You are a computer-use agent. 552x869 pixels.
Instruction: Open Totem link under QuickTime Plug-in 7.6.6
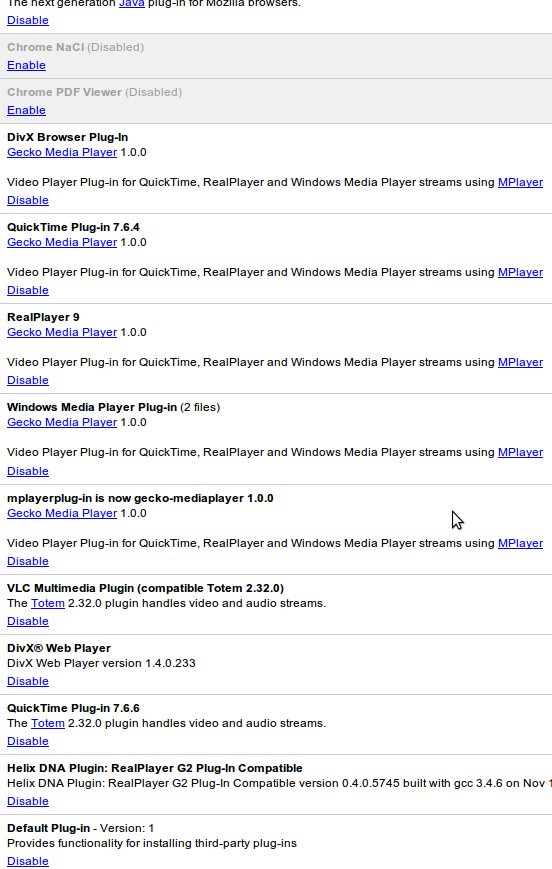click(x=48, y=723)
